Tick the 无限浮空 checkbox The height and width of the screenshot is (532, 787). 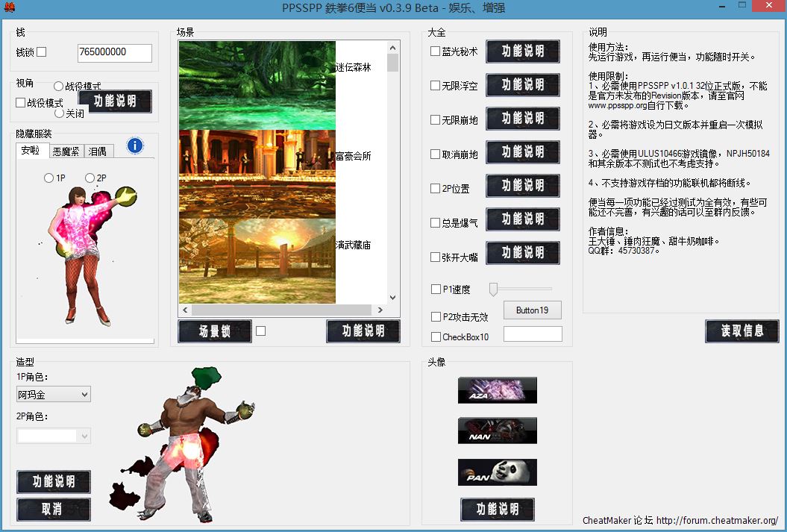[x=435, y=86]
